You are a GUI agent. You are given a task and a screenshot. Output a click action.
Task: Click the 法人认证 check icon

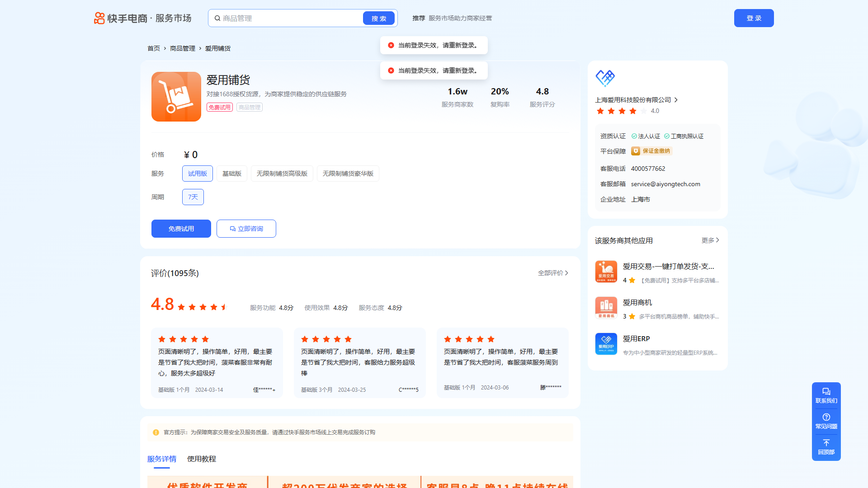[x=634, y=136]
